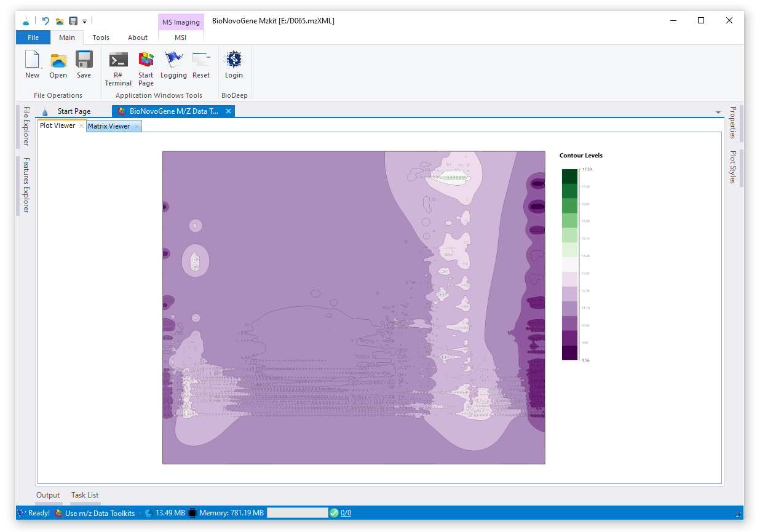Open the Start Page from the ribbon
757x532 pixels.
(146, 60)
